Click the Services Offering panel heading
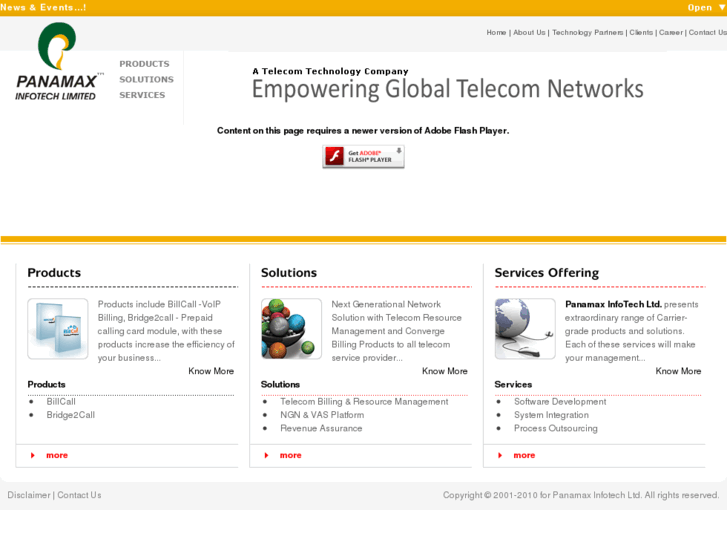This screenshot has width=727, height=545. point(547,273)
